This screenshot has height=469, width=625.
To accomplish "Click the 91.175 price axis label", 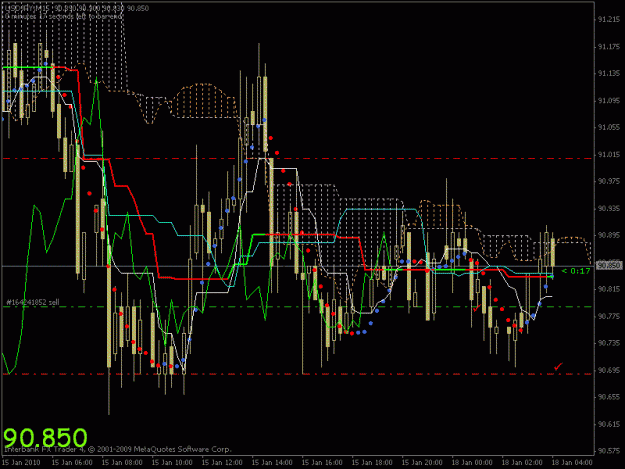I will pos(609,47).
